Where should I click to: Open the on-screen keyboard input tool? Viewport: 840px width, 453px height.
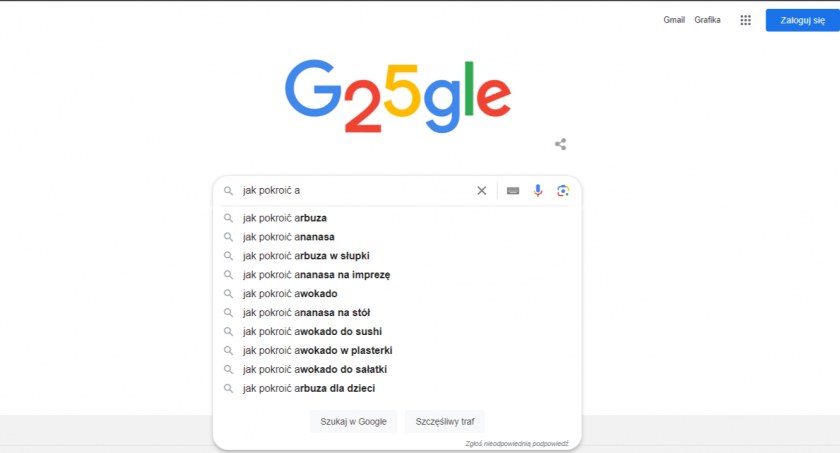pyautogui.click(x=513, y=190)
